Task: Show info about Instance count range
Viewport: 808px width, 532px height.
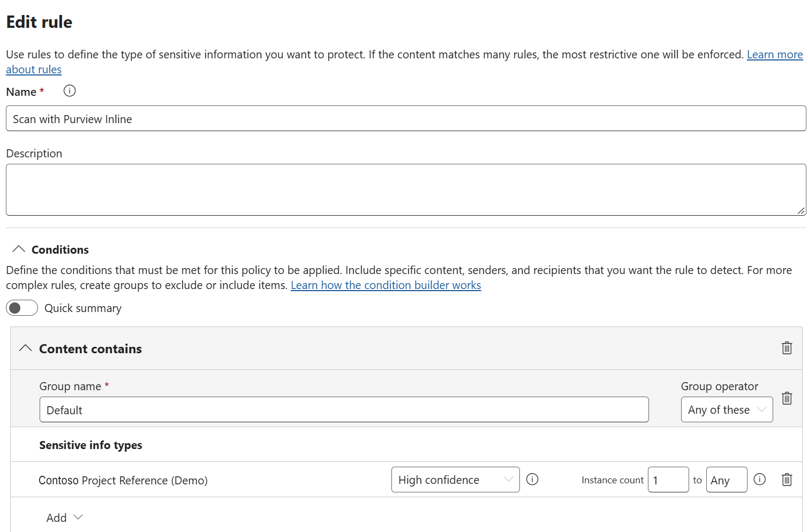Action: pyautogui.click(x=759, y=480)
